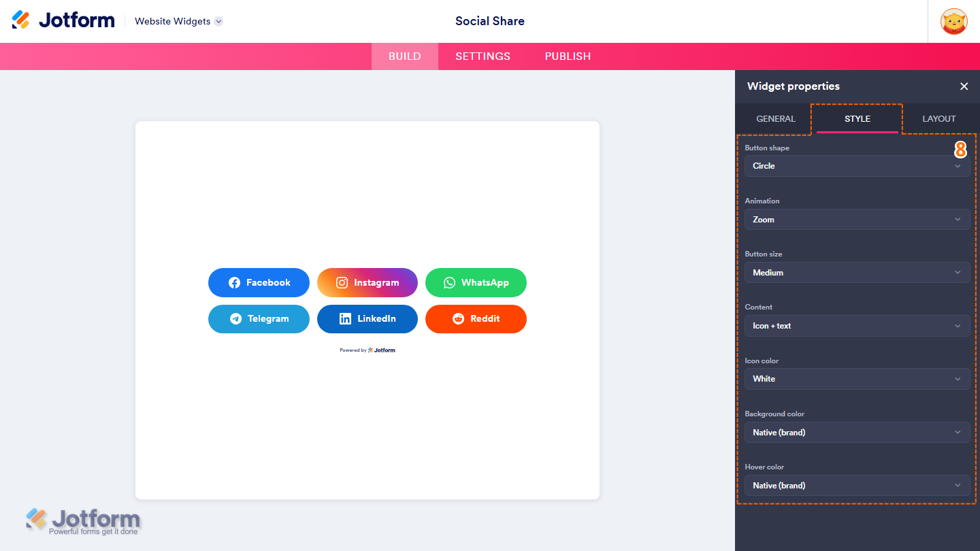Click the WhatsApp share button
980x551 pixels.
pos(476,283)
